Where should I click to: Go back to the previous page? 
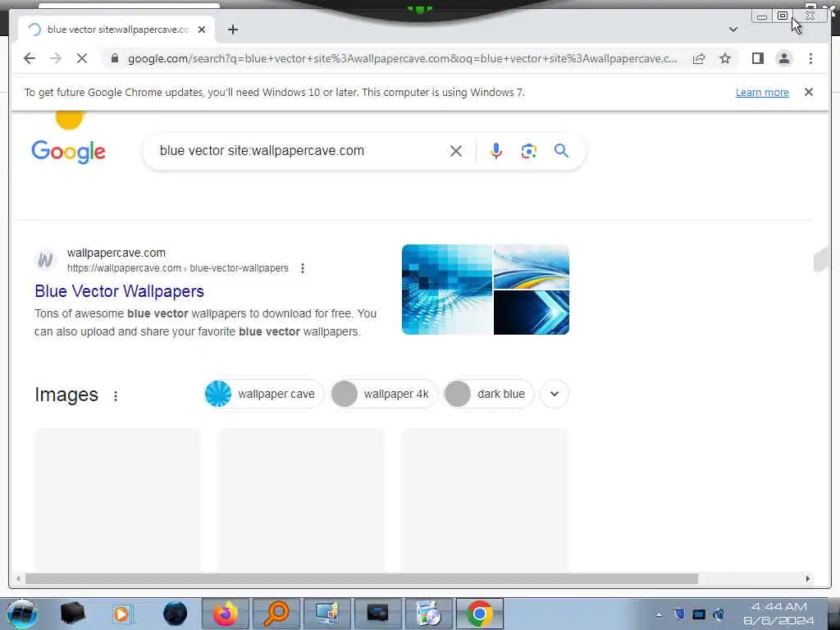pyautogui.click(x=30, y=58)
